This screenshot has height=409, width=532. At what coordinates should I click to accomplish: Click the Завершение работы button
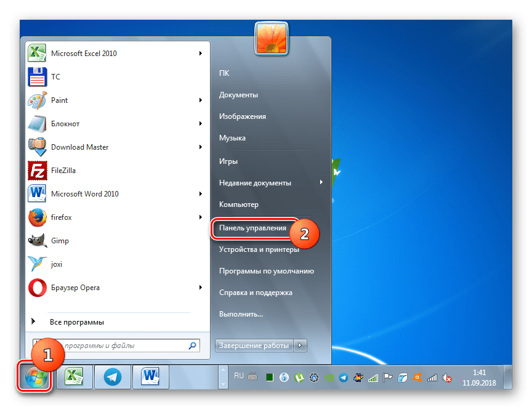click(253, 346)
